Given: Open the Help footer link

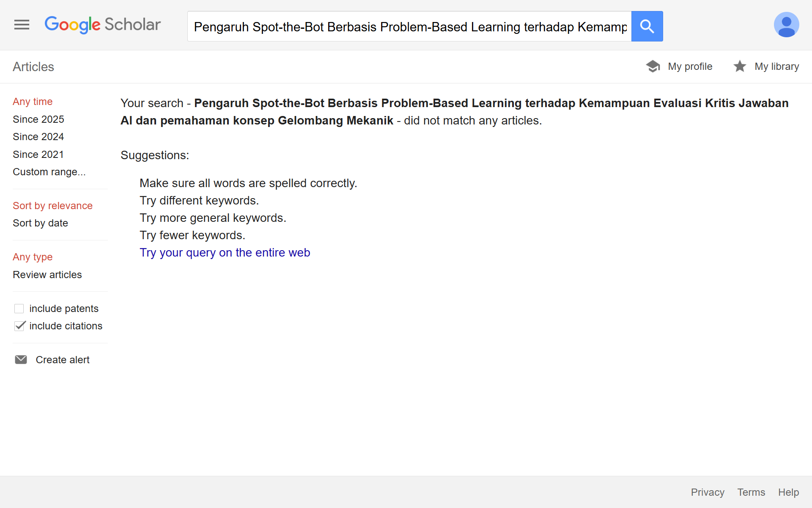Looking at the screenshot, I should [x=788, y=492].
